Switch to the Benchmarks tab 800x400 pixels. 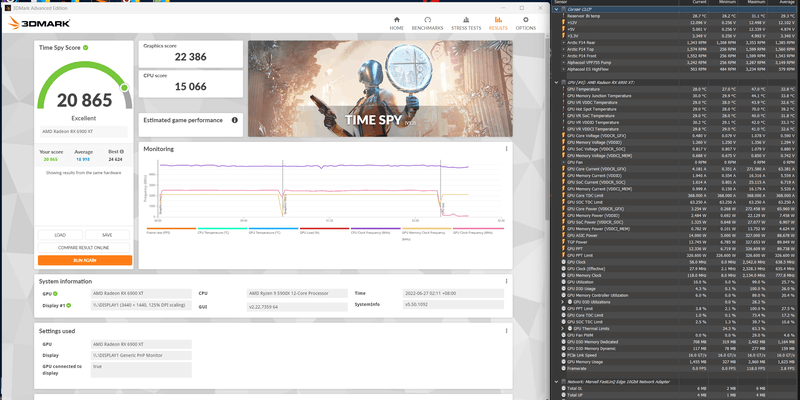pyautogui.click(x=428, y=23)
